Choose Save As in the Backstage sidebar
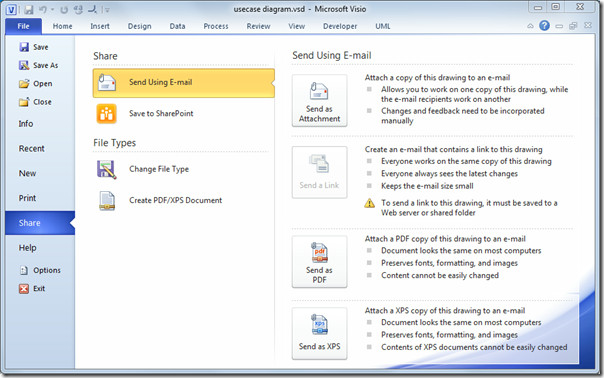 [x=39, y=66]
